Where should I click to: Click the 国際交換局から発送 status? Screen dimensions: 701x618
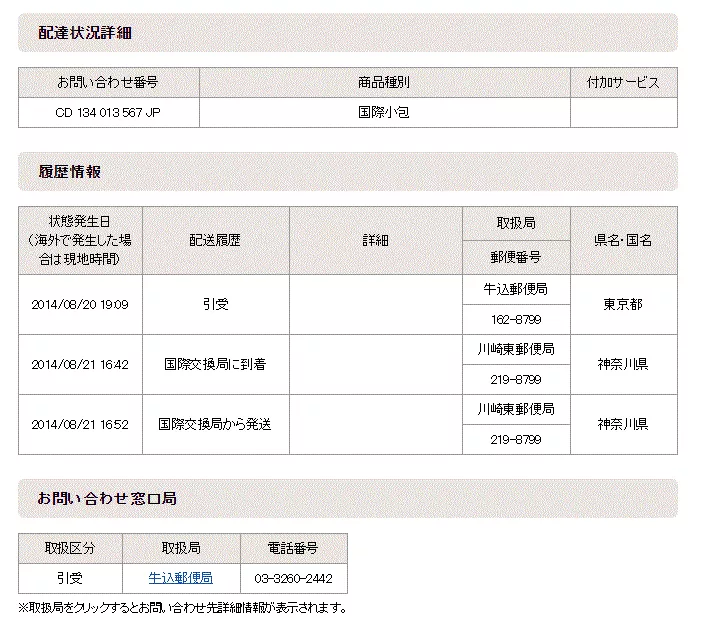[x=215, y=424]
